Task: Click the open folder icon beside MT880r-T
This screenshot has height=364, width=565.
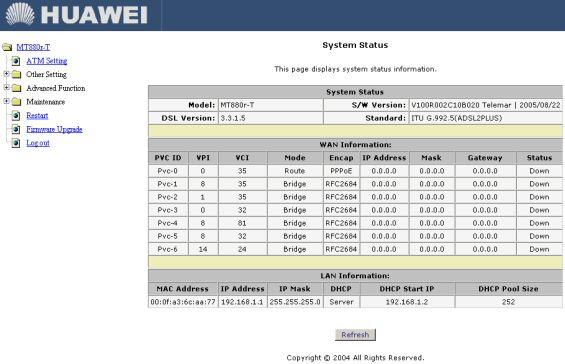Action: tap(7, 47)
